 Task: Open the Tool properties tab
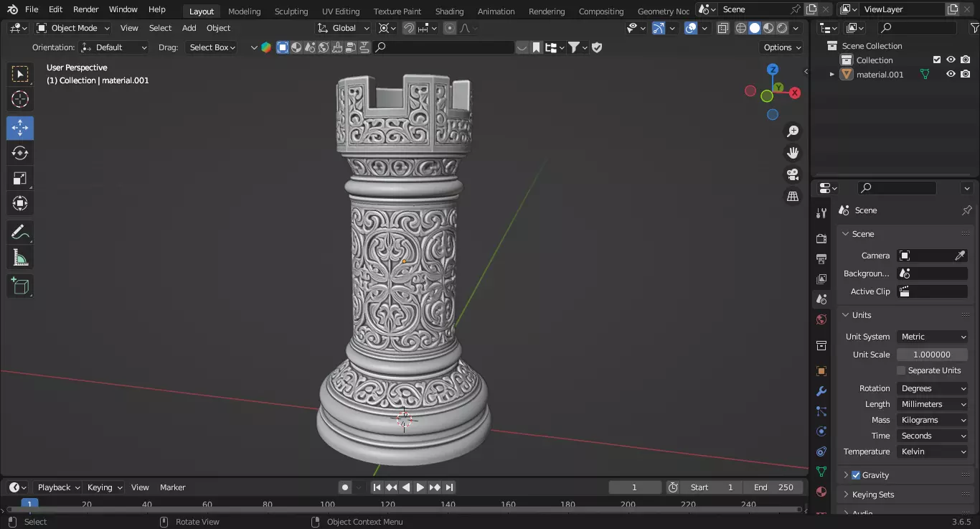821,213
